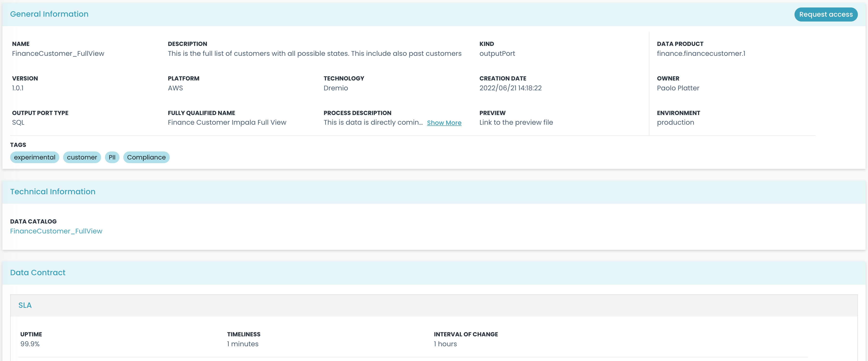868x361 pixels.
Task: Click the name FinanceCustomer_FullView under General Information
Action: [x=58, y=53]
